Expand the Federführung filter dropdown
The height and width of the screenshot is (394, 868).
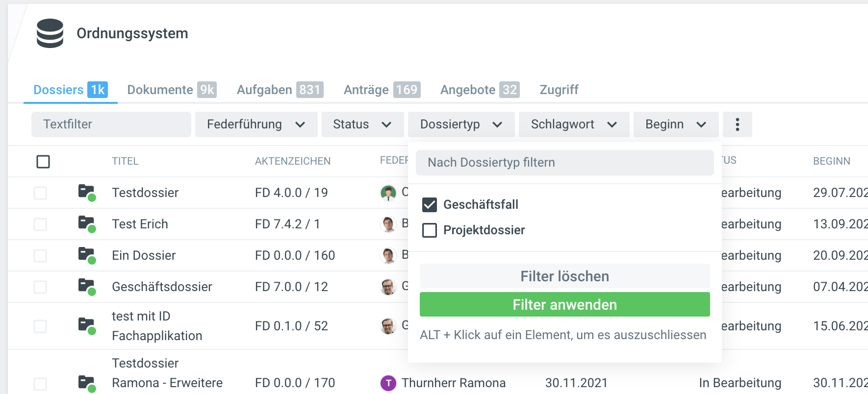pyautogui.click(x=256, y=124)
